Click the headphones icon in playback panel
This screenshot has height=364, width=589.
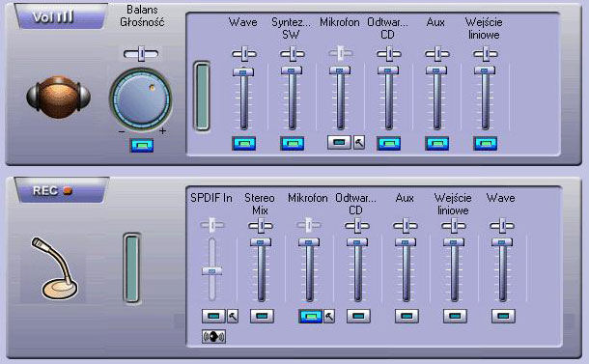coord(58,98)
